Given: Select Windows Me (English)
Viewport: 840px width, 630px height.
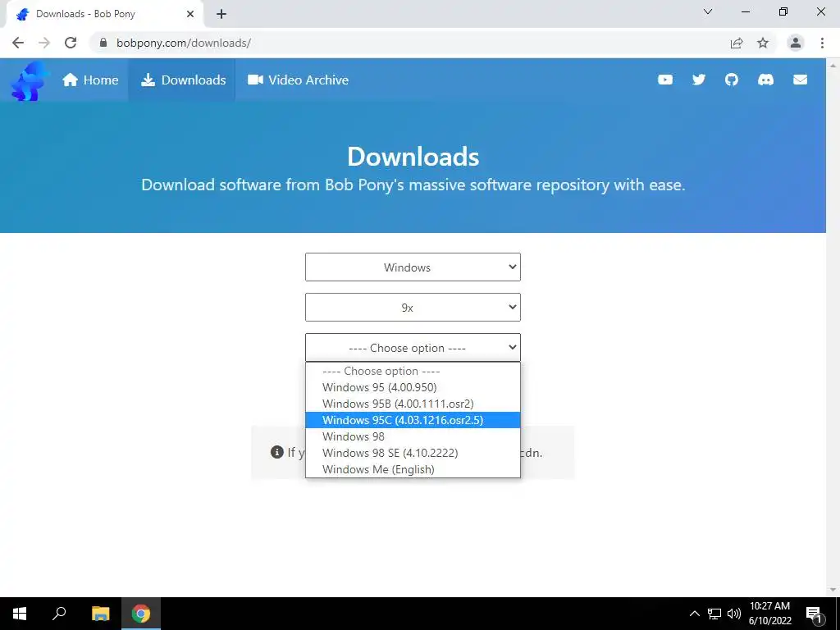Looking at the screenshot, I should [x=413, y=469].
